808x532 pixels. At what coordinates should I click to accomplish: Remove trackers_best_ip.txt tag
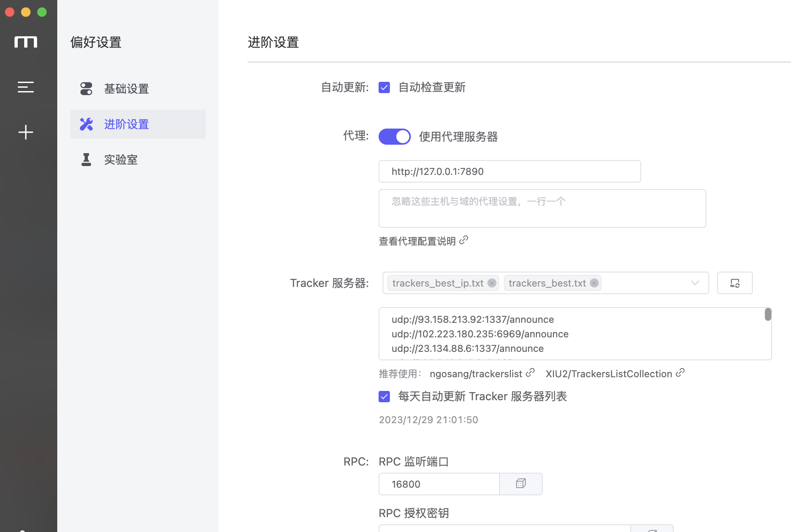[x=491, y=283]
